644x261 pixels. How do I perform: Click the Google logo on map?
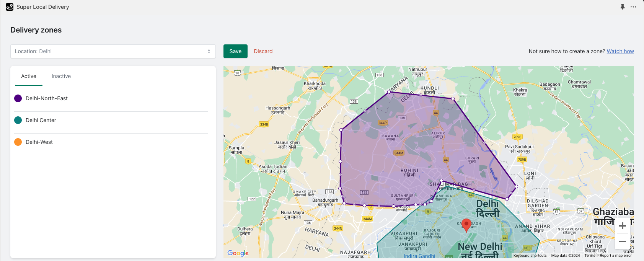[238, 253]
